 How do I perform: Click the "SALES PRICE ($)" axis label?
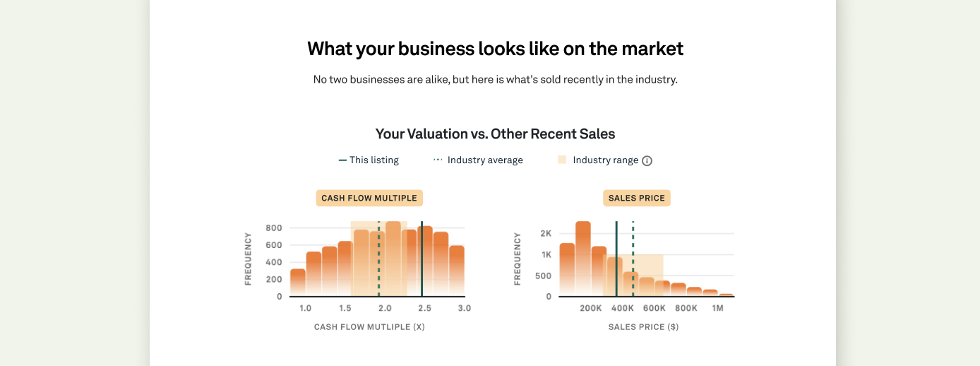pos(643,327)
